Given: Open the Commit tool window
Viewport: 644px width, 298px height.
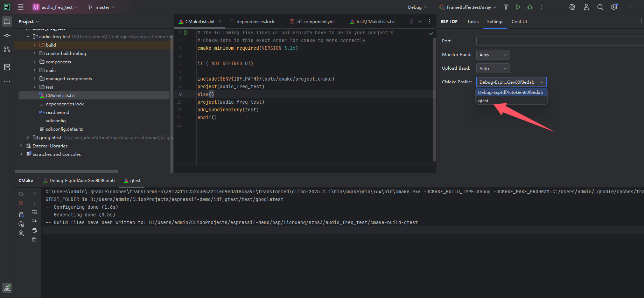Looking at the screenshot, I should pos(7,35).
